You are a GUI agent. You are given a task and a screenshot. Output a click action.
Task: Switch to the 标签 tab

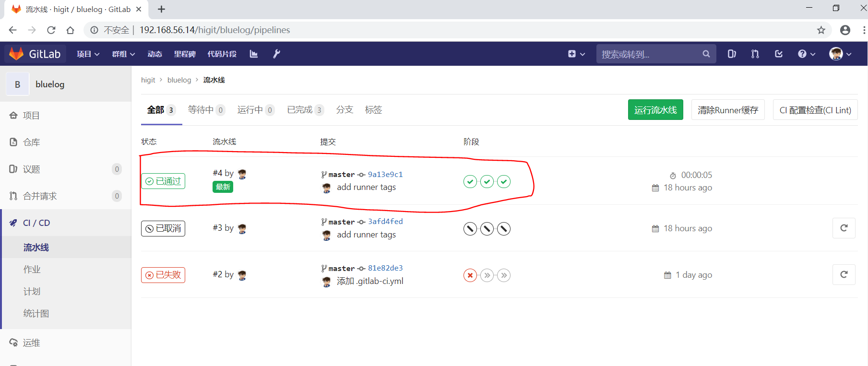point(373,110)
